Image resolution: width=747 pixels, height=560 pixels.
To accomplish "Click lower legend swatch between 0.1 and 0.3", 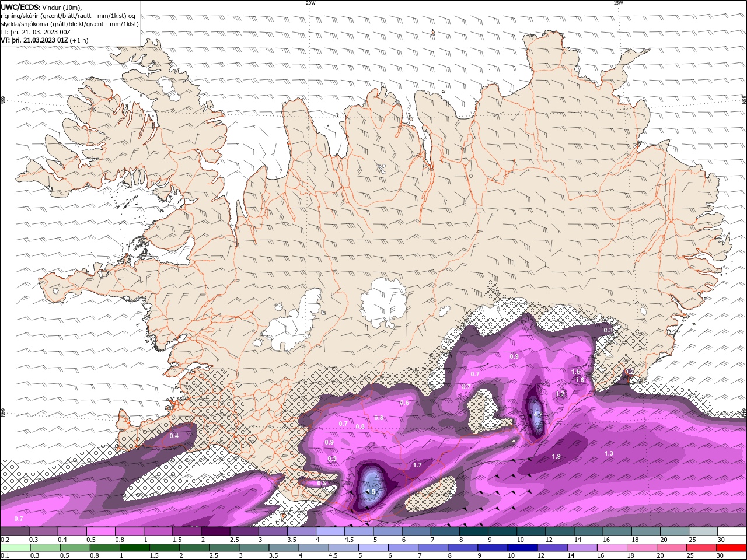I will (15, 548).
